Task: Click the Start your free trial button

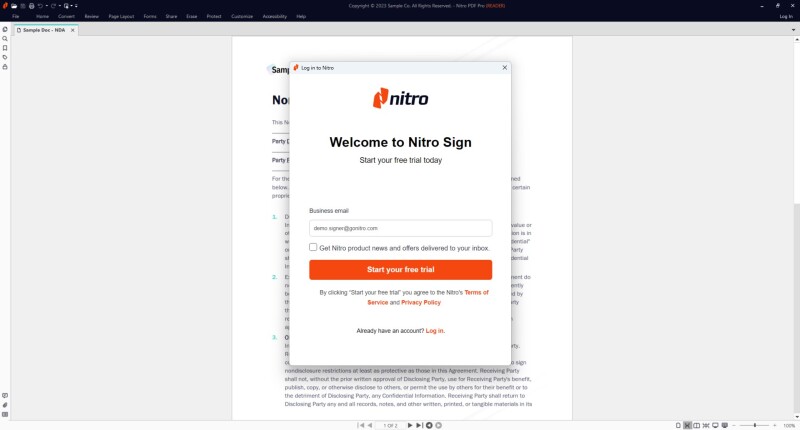Action: coord(401,269)
